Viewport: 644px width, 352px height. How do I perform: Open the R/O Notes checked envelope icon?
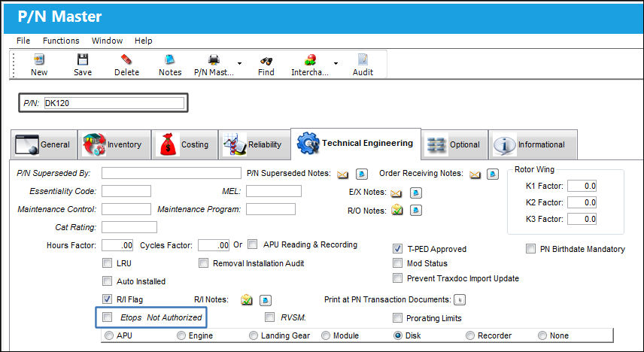point(397,210)
